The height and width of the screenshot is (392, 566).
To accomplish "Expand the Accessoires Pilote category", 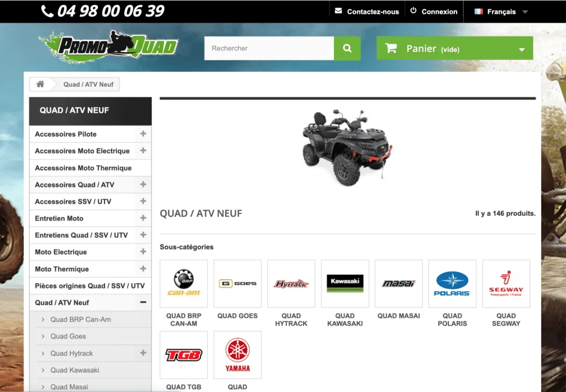I will (143, 134).
